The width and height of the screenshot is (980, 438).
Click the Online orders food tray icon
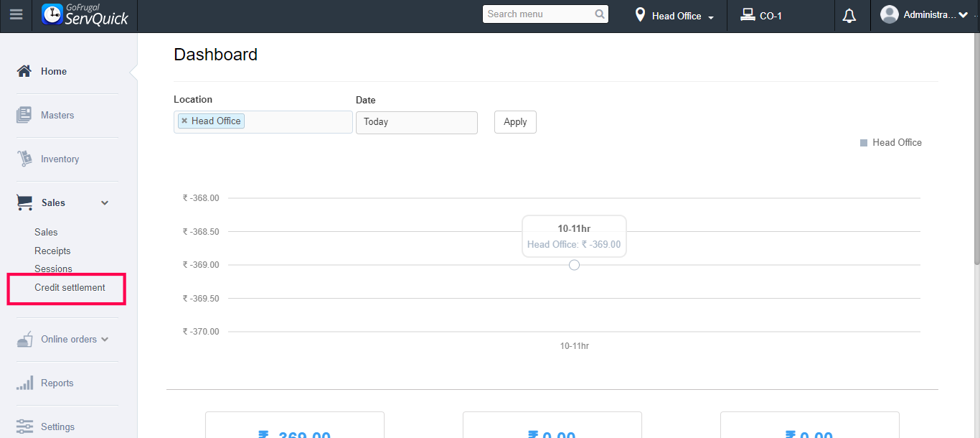pos(24,339)
